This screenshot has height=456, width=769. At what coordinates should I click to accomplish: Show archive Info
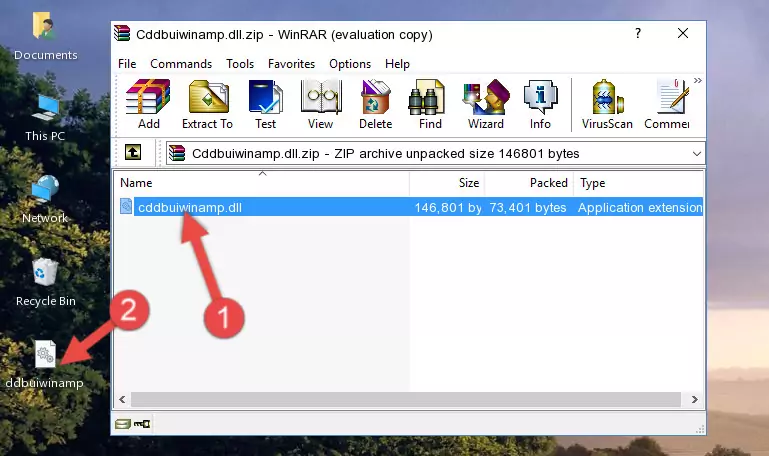pos(540,104)
